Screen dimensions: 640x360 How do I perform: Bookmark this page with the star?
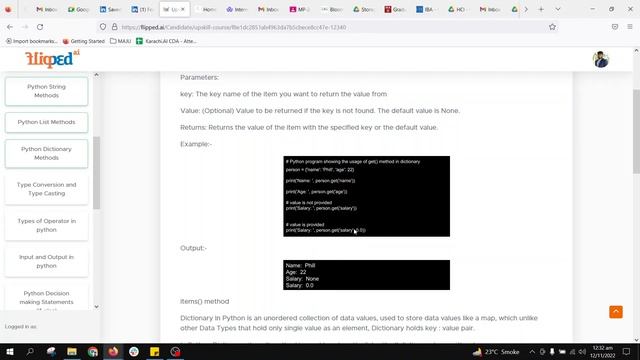552,27
